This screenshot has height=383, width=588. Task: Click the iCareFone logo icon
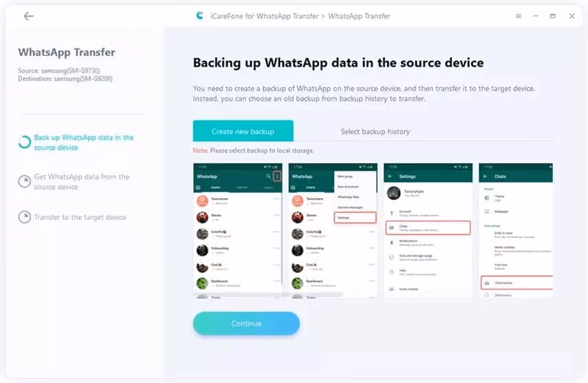199,16
